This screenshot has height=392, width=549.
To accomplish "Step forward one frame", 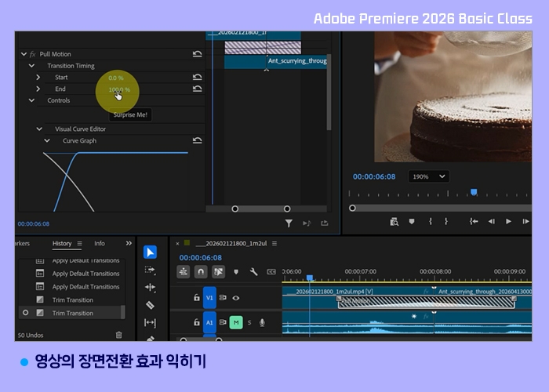I will pos(525,221).
